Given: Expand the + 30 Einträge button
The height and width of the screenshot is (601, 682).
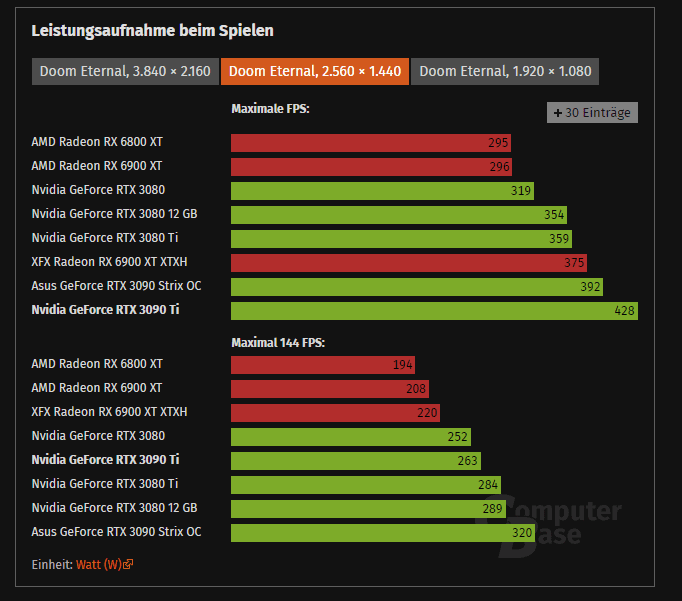Looking at the screenshot, I should 592,113.
